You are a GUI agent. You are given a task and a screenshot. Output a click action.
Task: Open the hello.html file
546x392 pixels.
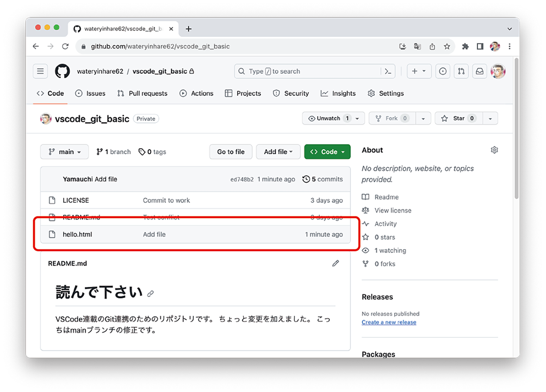(77, 235)
